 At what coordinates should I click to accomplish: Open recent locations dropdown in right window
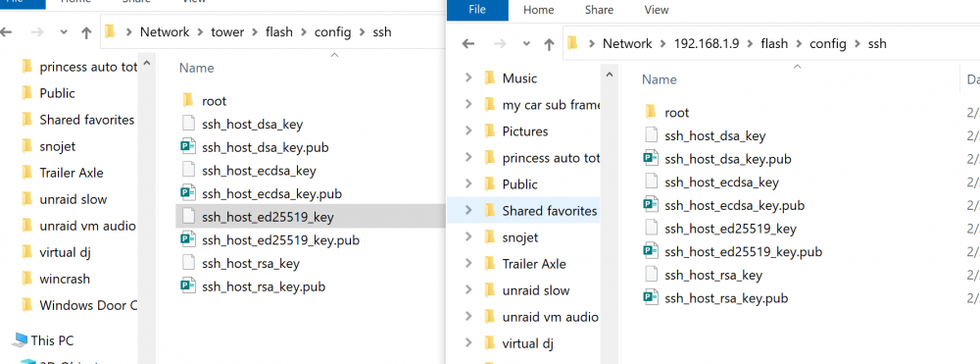526,44
